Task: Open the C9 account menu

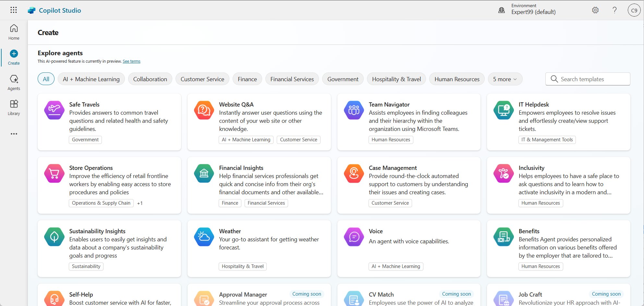Action: [634, 10]
